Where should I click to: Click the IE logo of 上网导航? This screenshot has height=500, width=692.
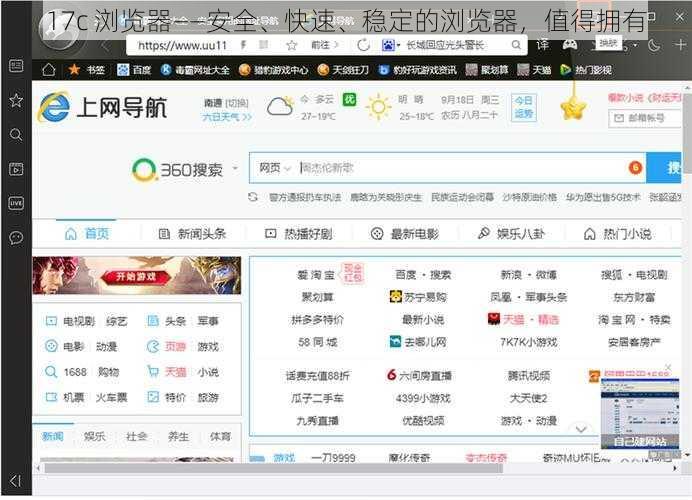coord(54,107)
